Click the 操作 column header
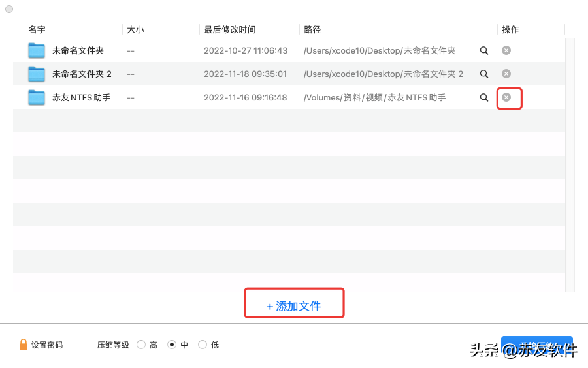 [510, 29]
